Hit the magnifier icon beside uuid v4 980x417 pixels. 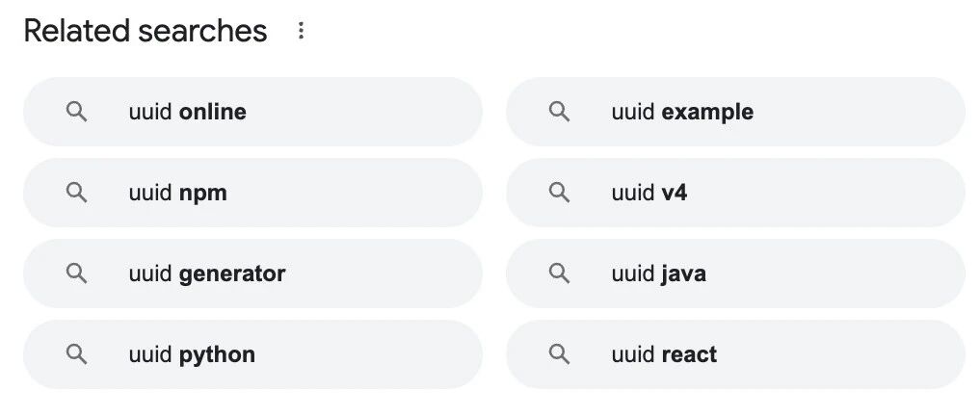(x=559, y=193)
